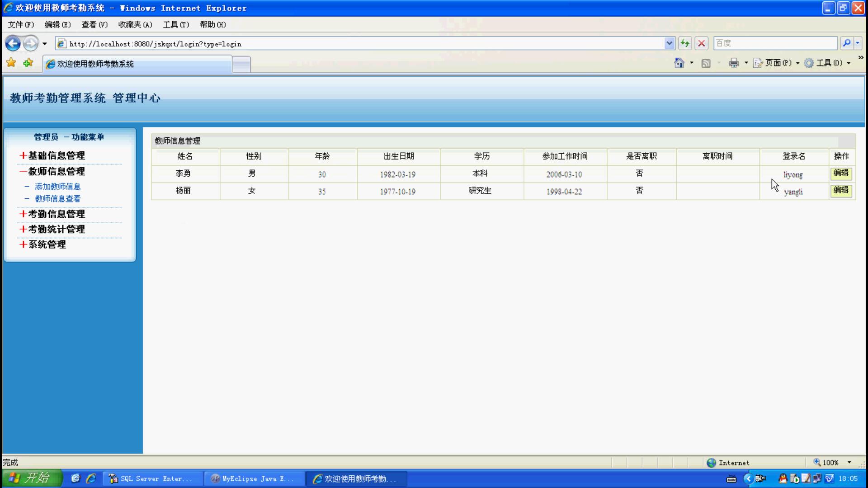Screen dimensions: 868x488
Task: Click the 李勇 name cell
Action: coord(186,174)
